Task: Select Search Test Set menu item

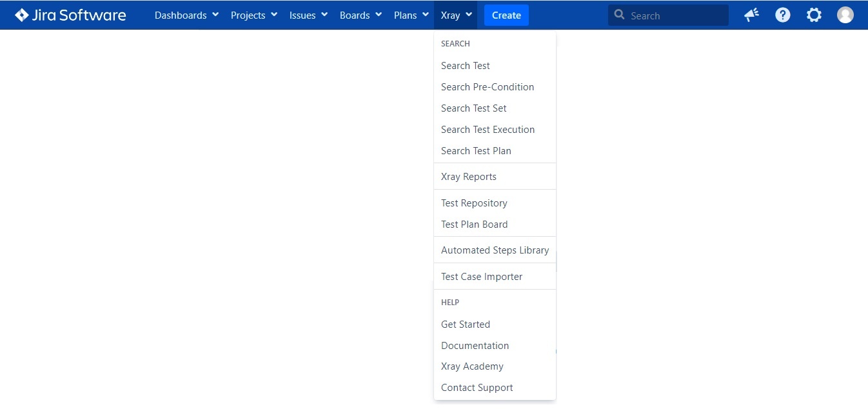Action: [495, 108]
